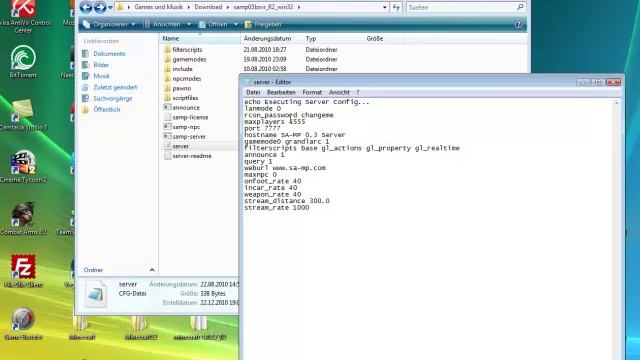Screen dimensions: 640x360
Task: Open the Cinema Tycoon 2 desktop shortcut
Action: pyautogui.click(x=23, y=167)
